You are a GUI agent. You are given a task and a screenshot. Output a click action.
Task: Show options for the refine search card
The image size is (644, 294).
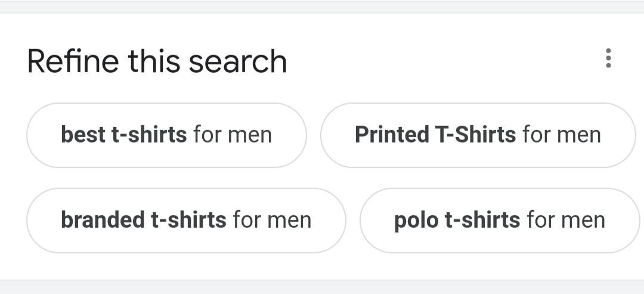[x=608, y=58]
